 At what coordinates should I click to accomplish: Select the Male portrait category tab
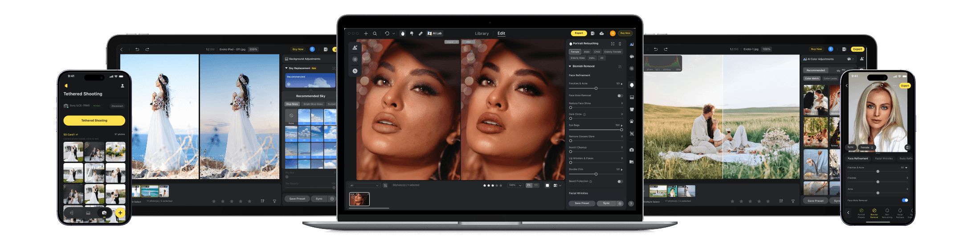(x=587, y=52)
